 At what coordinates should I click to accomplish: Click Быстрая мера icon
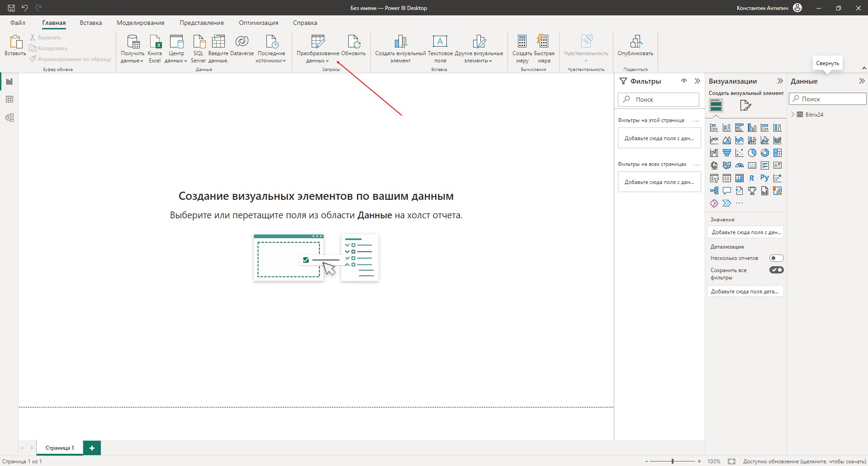coord(543,41)
